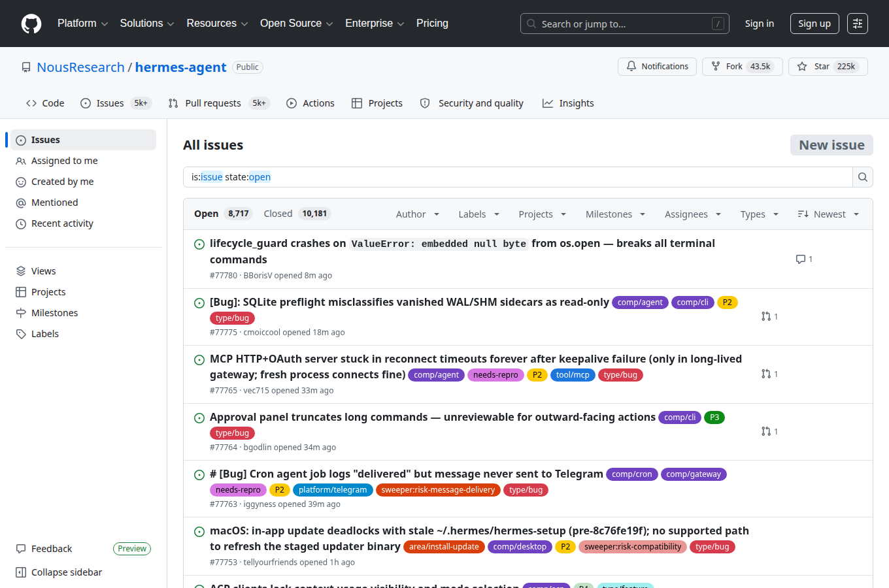Click the repository icon beside NousResearch

(x=26, y=67)
